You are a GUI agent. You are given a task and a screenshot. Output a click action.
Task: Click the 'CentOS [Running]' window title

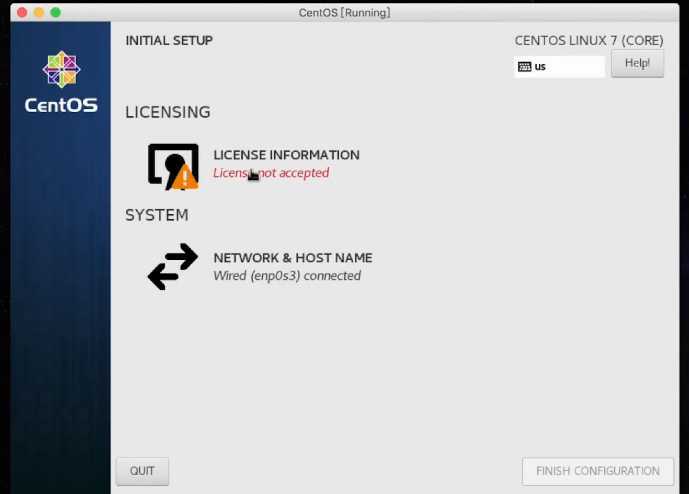[x=344, y=13]
